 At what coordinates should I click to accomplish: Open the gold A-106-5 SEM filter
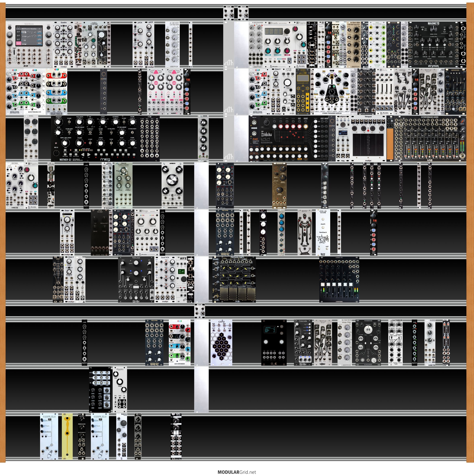[354, 45]
